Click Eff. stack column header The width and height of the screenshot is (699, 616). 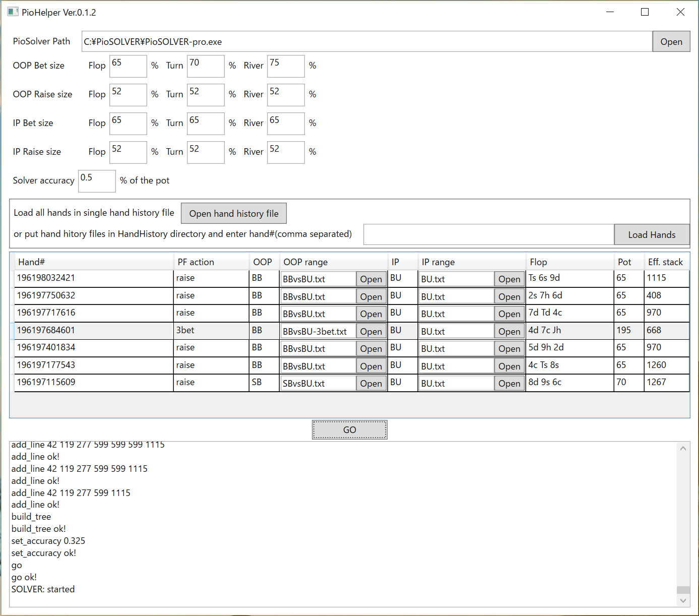(667, 262)
